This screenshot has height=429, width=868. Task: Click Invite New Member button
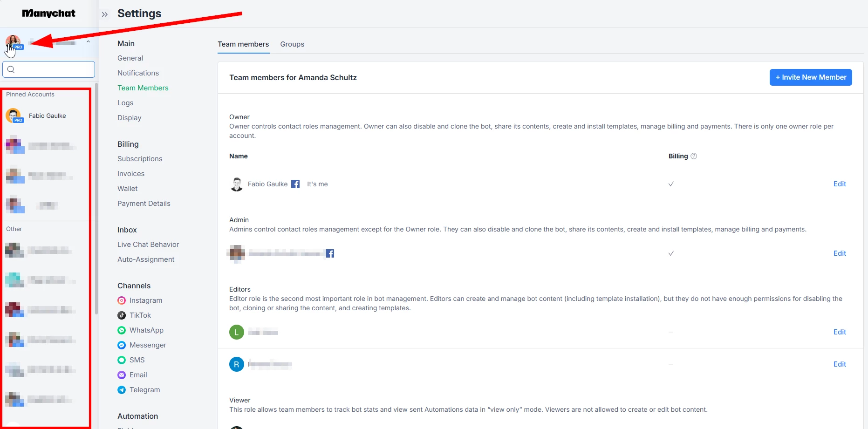811,77
